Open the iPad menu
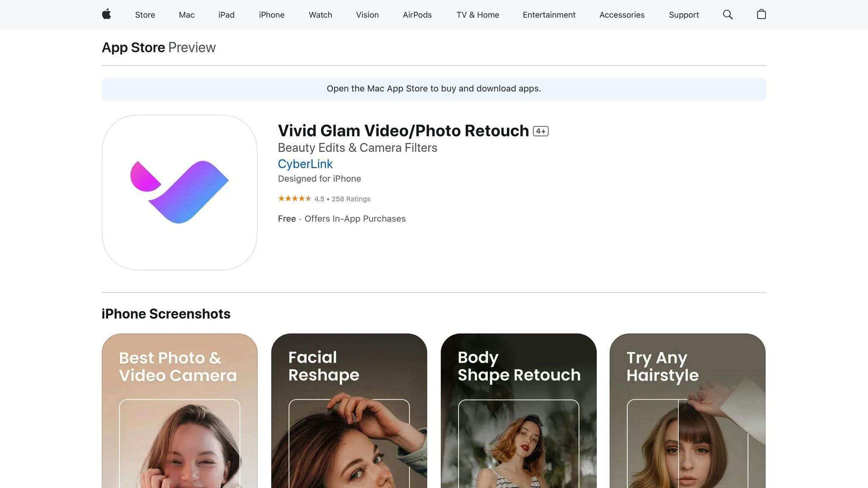Image resolution: width=868 pixels, height=488 pixels. click(226, 15)
